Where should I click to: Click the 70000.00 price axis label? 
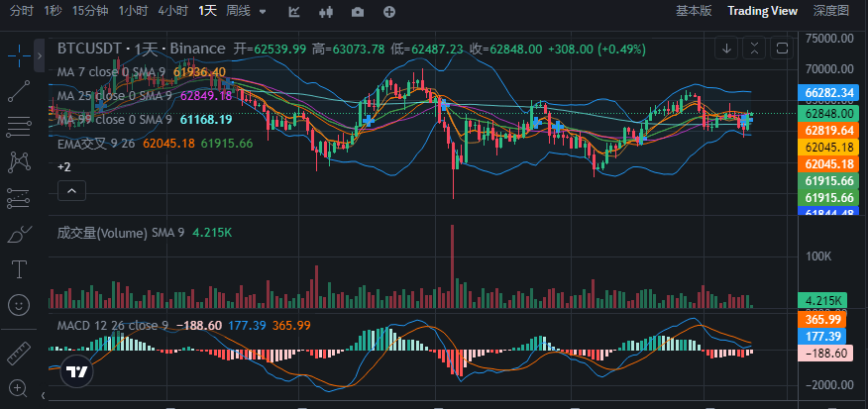pyautogui.click(x=829, y=69)
